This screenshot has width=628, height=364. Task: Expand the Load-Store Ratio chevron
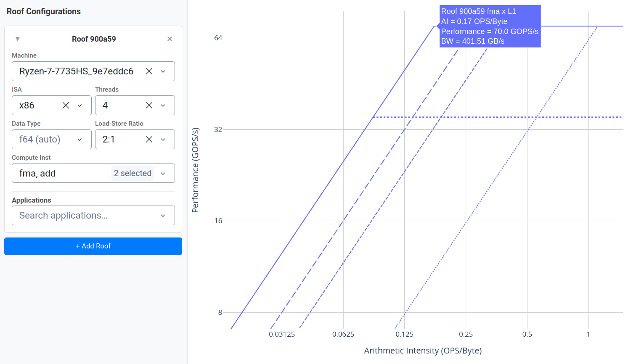tap(163, 140)
